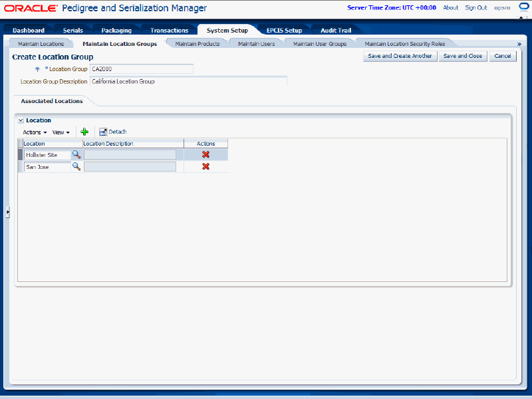Select the System Setup tab
This screenshot has height=399, width=532.
tap(227, 30)
